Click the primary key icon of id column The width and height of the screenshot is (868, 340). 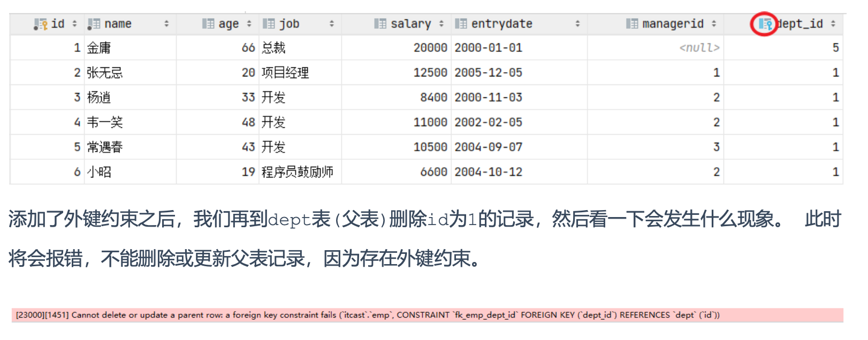41,24
